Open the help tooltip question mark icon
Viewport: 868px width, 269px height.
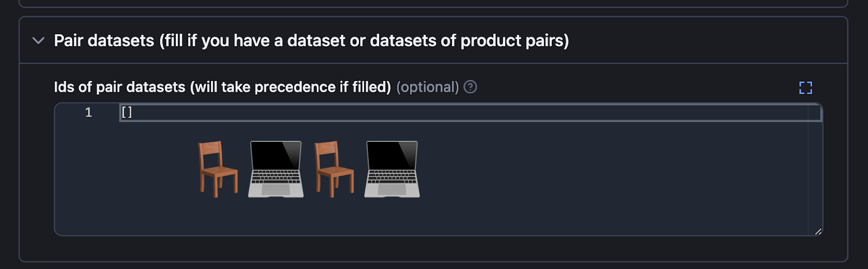(470, 87)
